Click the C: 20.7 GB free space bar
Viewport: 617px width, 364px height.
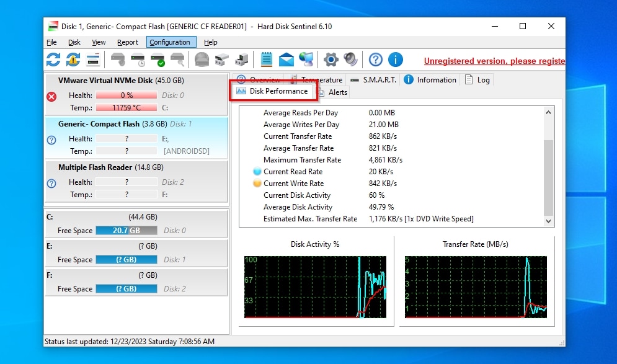click(127, 231)
